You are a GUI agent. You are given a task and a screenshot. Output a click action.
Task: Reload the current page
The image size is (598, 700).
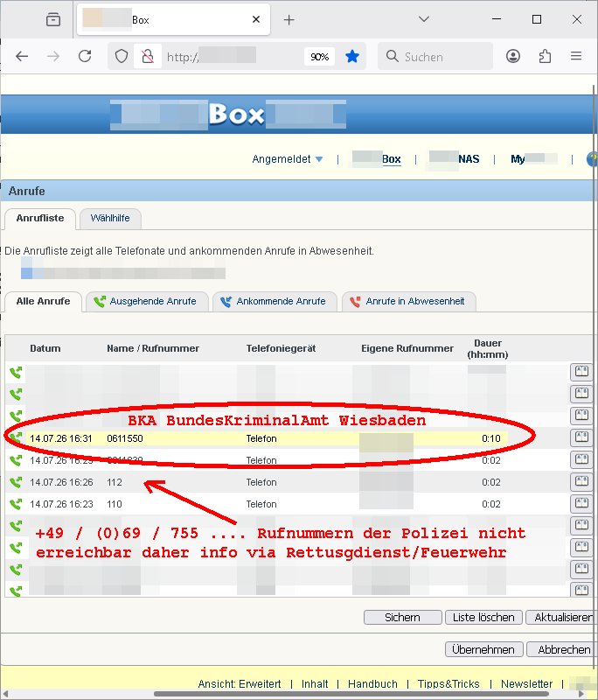pyautogui.click(x=85, y=56)
